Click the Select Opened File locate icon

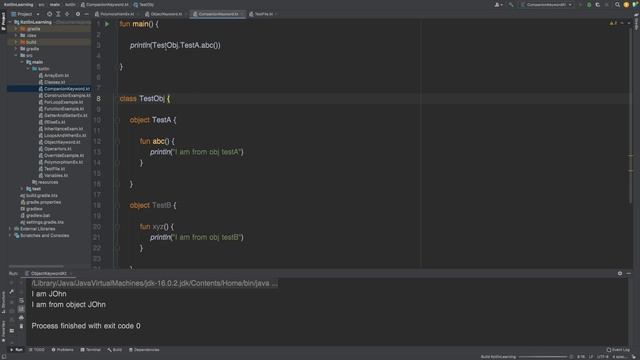tap(49, 14)
